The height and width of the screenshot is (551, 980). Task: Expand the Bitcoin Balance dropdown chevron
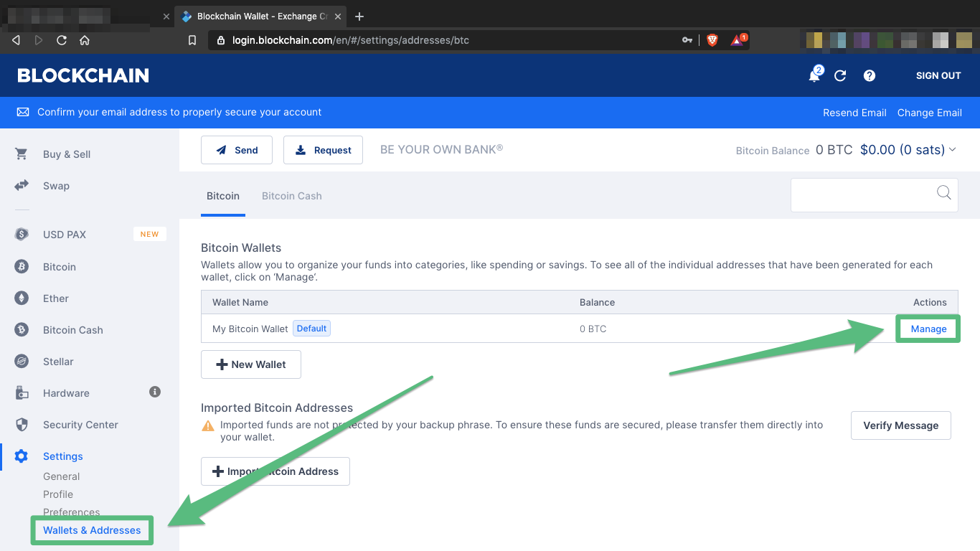(x=953, y=150)
